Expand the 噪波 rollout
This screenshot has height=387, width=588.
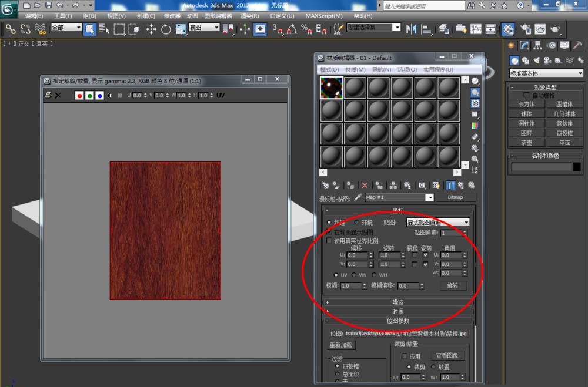pyautogui.click(x=398, y=302)
